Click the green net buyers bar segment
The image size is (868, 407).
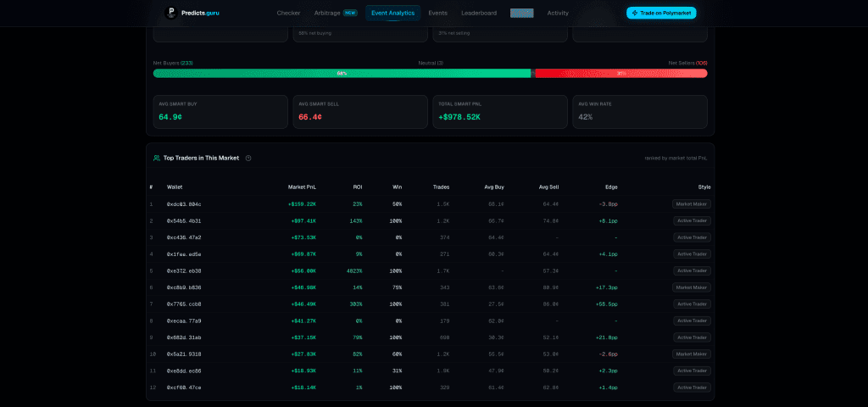[x=342, y=73]
